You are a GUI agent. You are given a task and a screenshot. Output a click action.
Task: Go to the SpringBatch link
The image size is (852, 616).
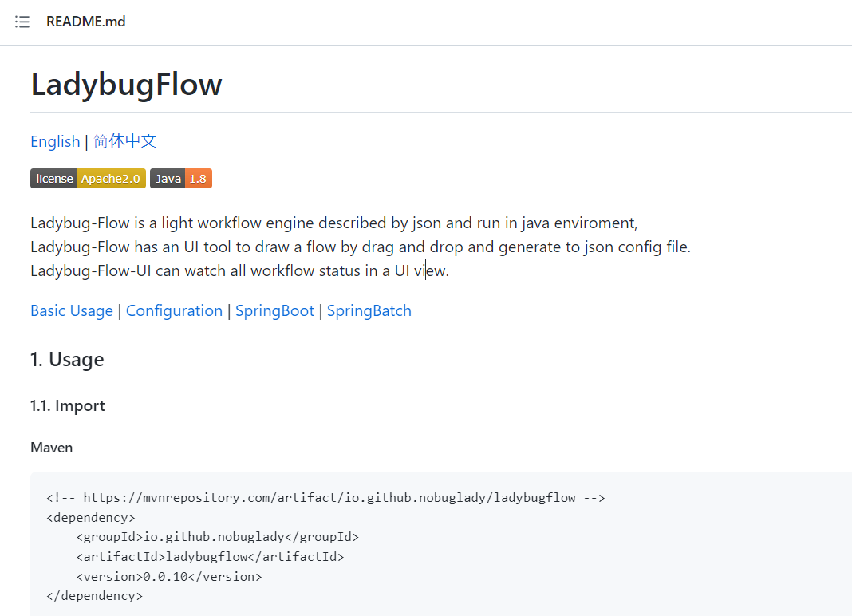369,310
